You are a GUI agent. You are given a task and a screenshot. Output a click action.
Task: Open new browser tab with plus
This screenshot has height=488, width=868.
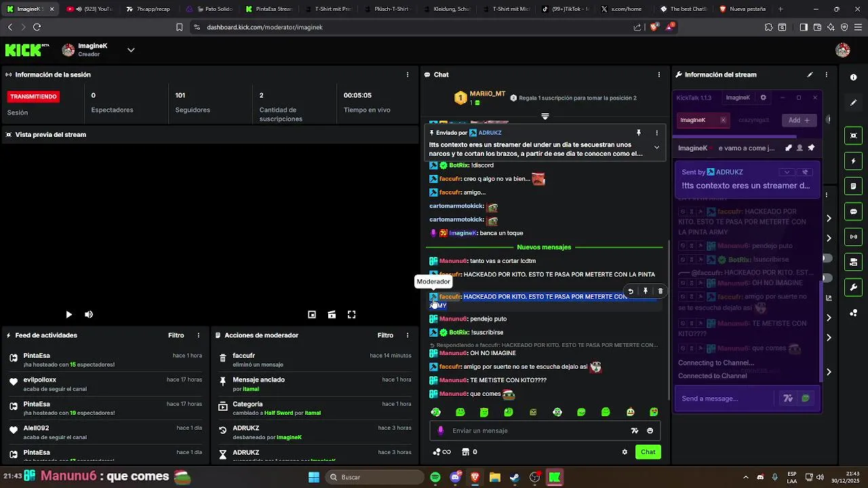pyautogui.click(x=781, y=9)
